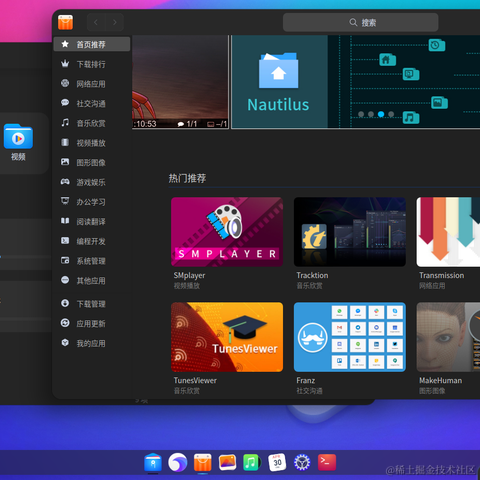Open 视频播放 category label
The height and width of the screenshot is (480, 480).
tap(91, 143)
